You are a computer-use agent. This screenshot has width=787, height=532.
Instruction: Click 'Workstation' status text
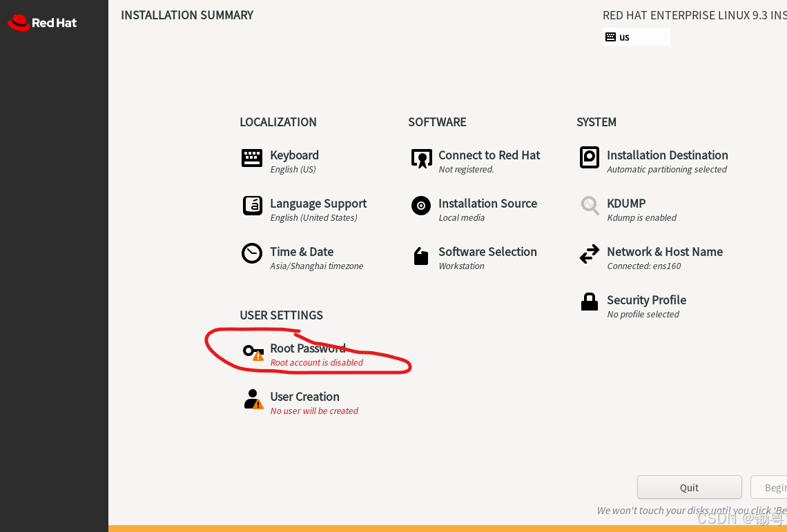tap(462, 266)
